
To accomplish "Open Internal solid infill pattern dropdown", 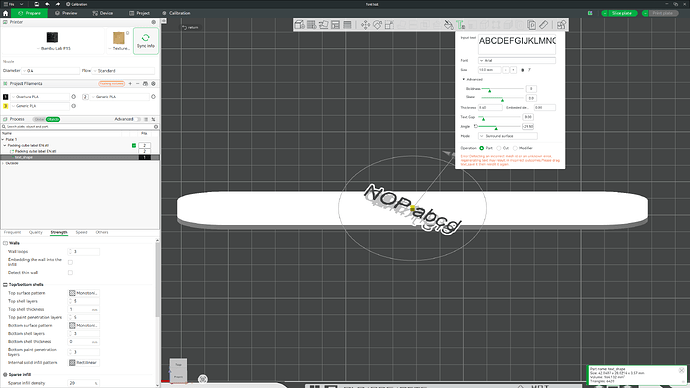I will [x=84, y=362].
